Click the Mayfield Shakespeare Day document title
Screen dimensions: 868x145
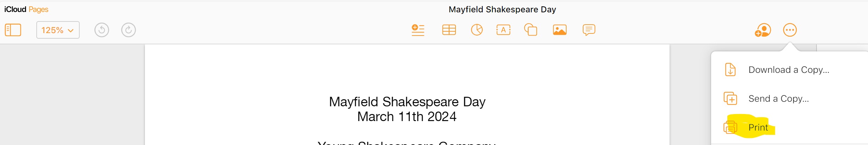pyautogui.click(x=502, y=10)
